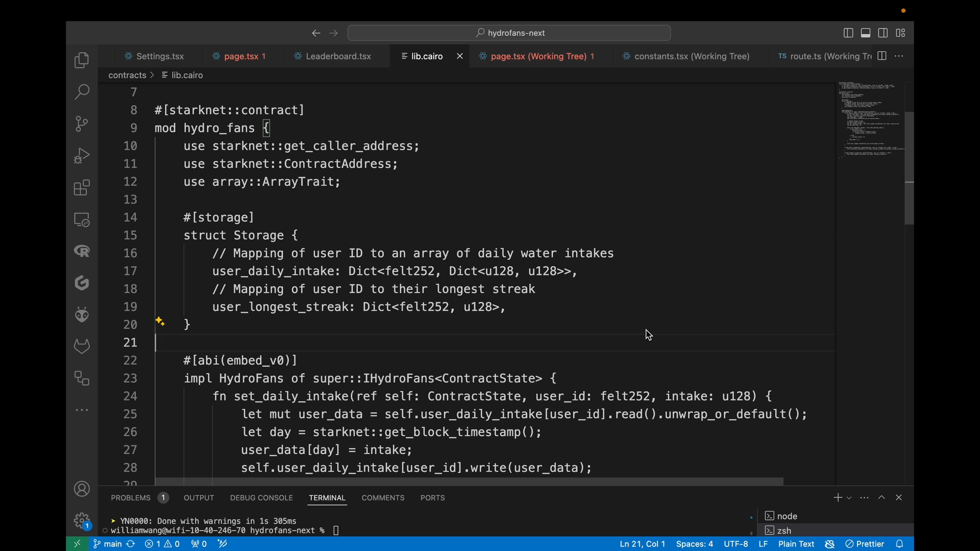Show additional views ellipsis in activity bar
980x551 pixels.
point(82,410)
